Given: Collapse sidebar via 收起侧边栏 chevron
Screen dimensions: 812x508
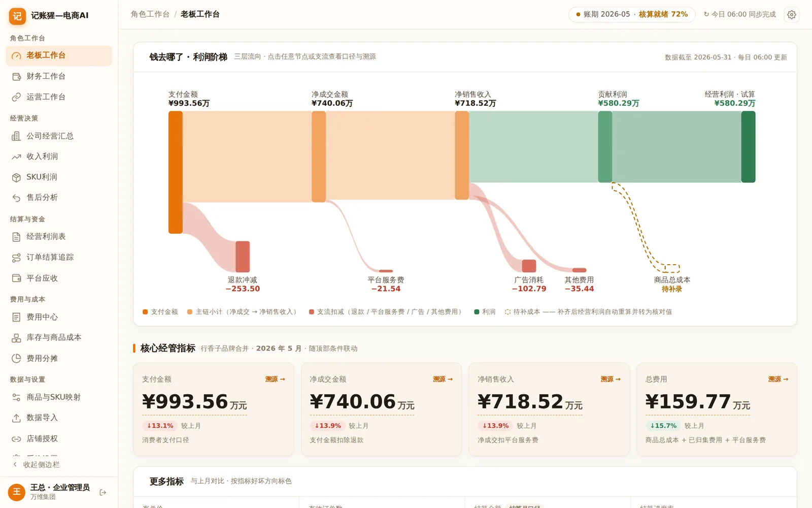Looking at the screenshot, I should 15,464.
